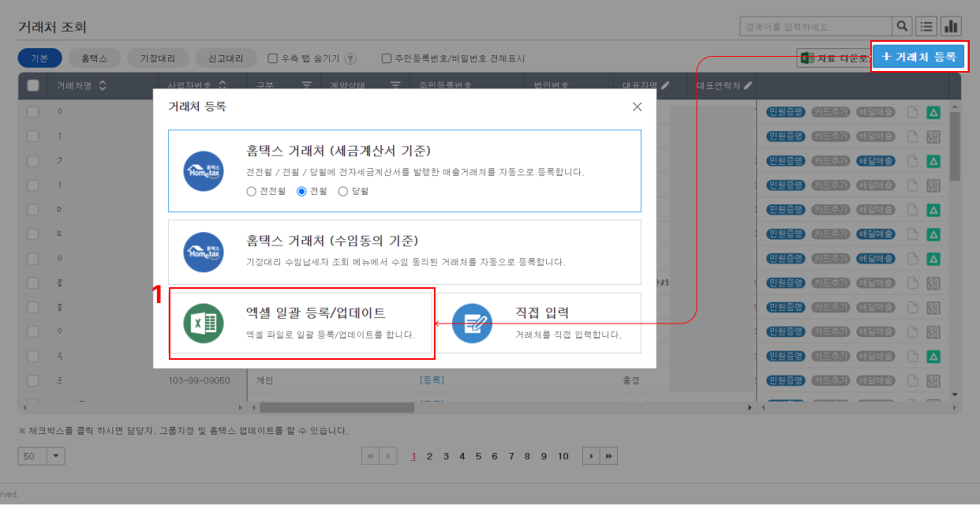980x505 pixels.
Task: Open the bar chart icon in top bar
Action: (951, 26)
